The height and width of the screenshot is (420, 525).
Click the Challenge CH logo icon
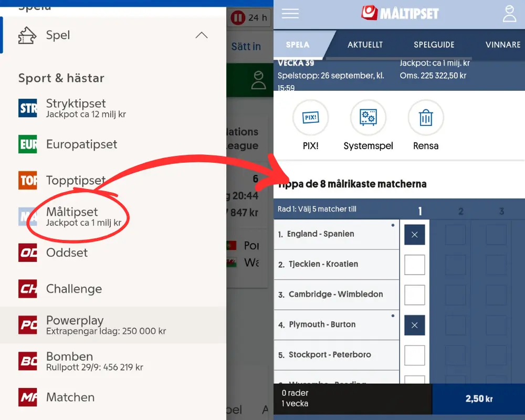pos(28,289)
